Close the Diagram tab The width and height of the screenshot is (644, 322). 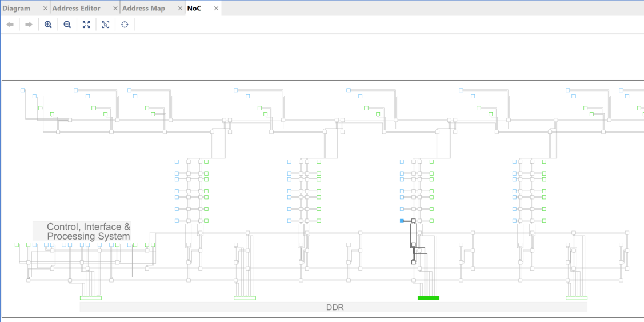[x=45, y=8]
